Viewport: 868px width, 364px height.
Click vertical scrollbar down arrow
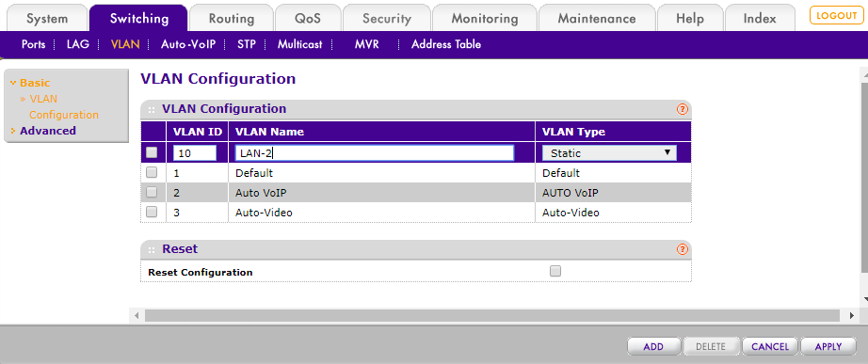coord(864,299)
